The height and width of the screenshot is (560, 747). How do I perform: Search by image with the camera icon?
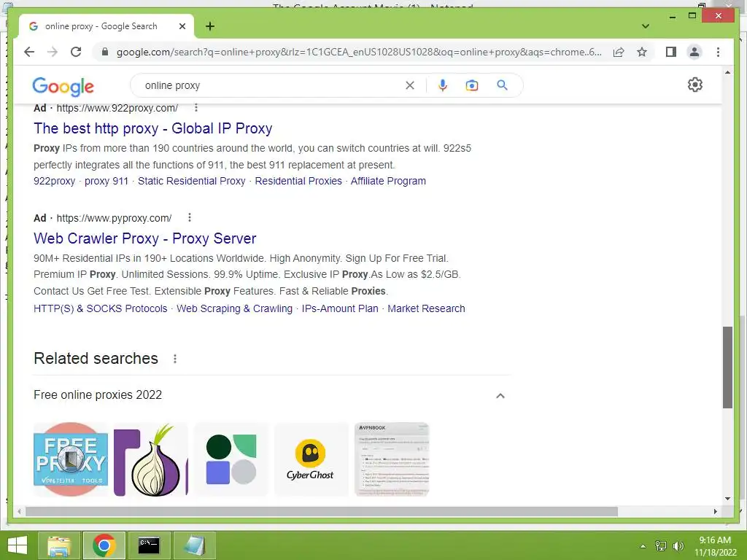[472, 85]
